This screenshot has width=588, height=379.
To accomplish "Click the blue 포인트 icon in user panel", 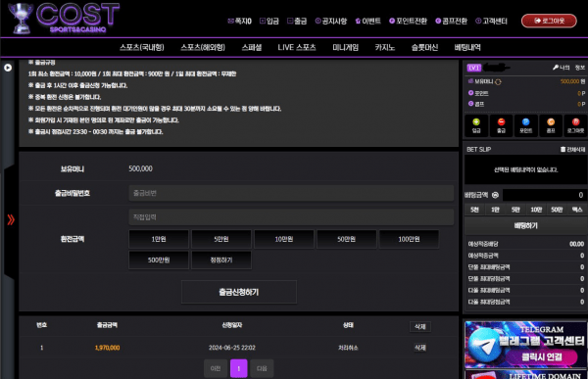I will 525,125.
